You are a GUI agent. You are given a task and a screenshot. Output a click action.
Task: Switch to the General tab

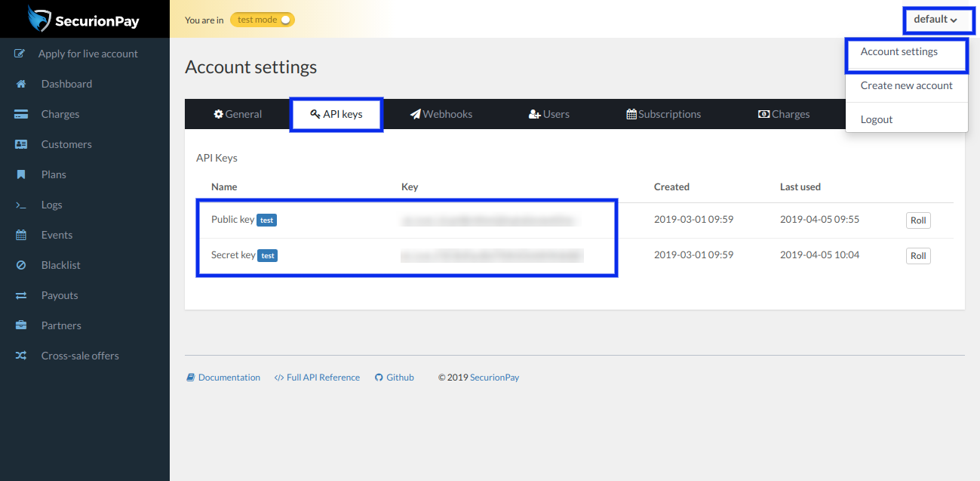238,114
